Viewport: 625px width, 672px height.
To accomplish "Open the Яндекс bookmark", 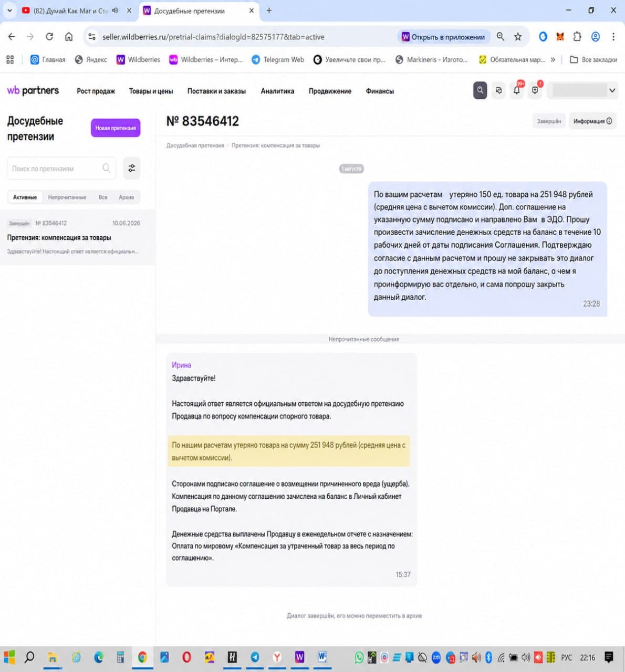I will click(x=91, y=59).
